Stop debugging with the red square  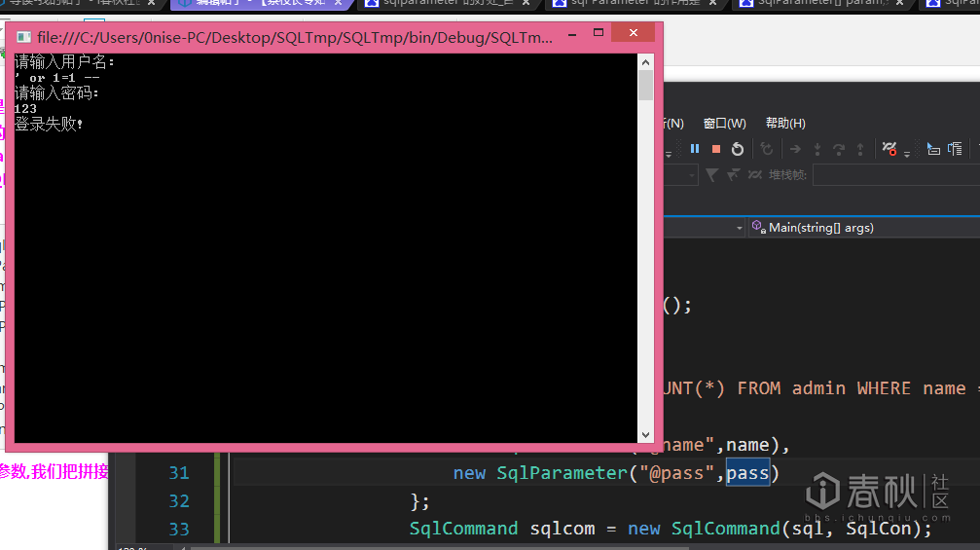716,149
